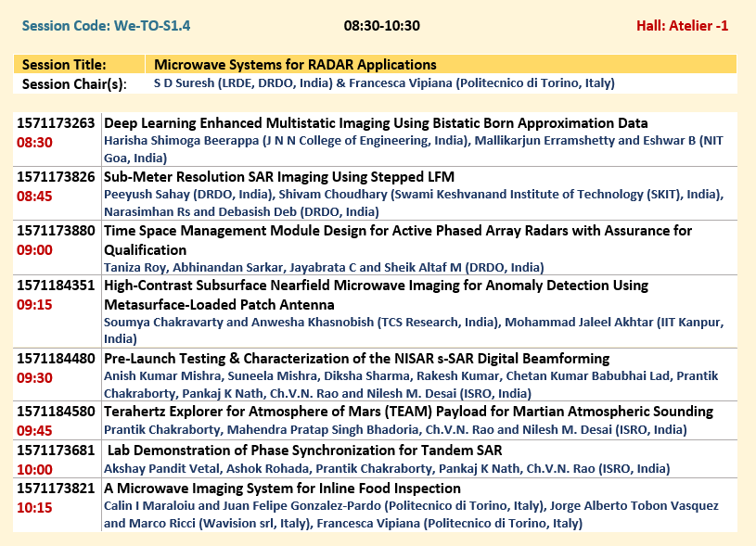
Task: Open the Terahertz Explorer for Atmosphere of Mars paper
Action: click(408, 412)
